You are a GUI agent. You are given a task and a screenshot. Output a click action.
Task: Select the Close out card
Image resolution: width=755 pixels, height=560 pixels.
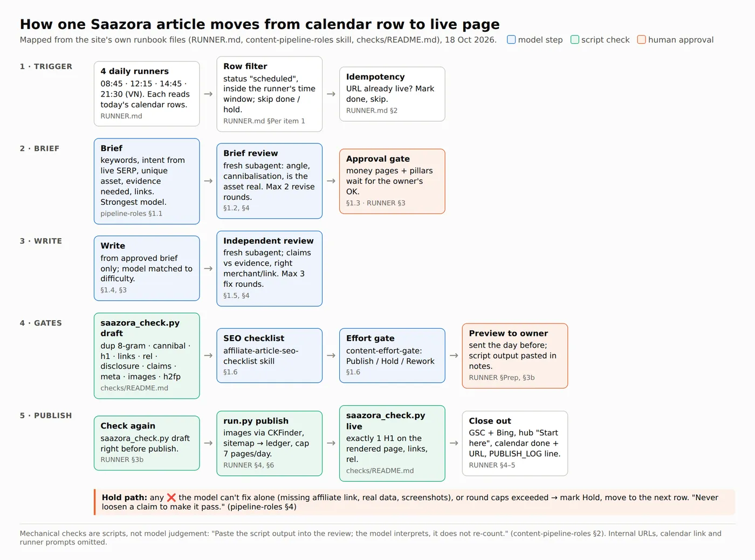click(x=515, y=444)
